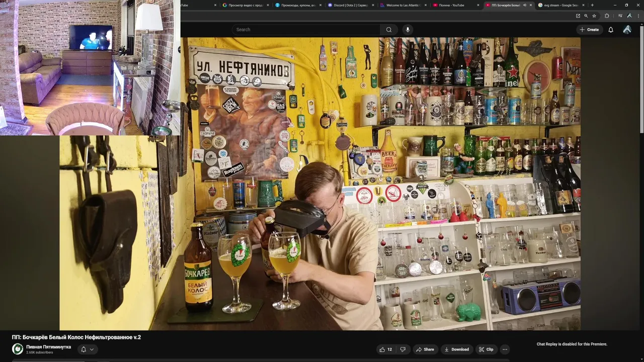Create a Clip of the video
644x362 pixels.
(x=486, y=349)
